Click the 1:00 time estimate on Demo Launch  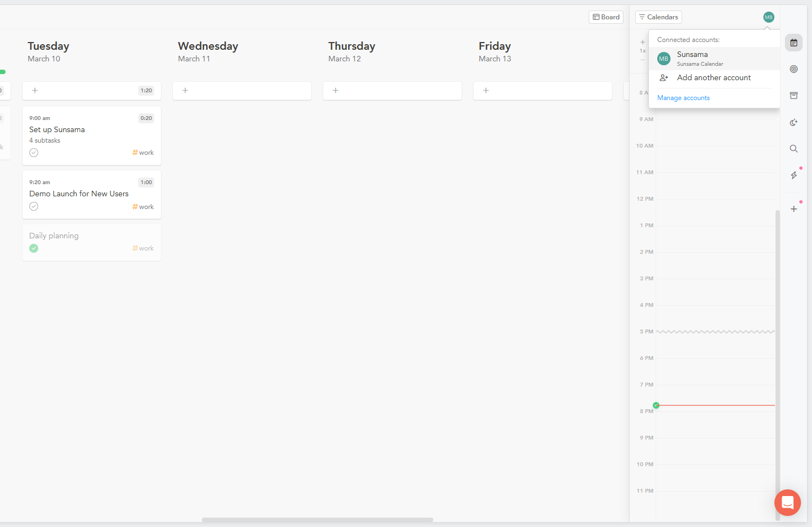[x=146, y=182]
